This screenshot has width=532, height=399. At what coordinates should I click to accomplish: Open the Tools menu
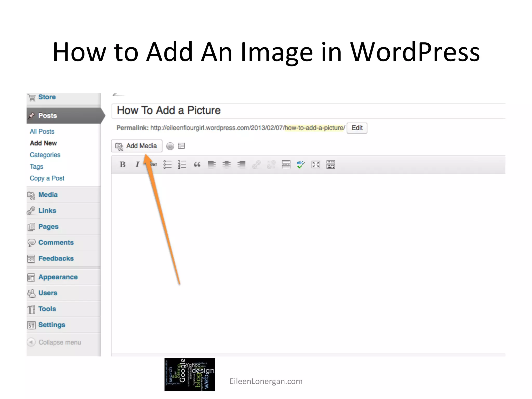(64, 309)
